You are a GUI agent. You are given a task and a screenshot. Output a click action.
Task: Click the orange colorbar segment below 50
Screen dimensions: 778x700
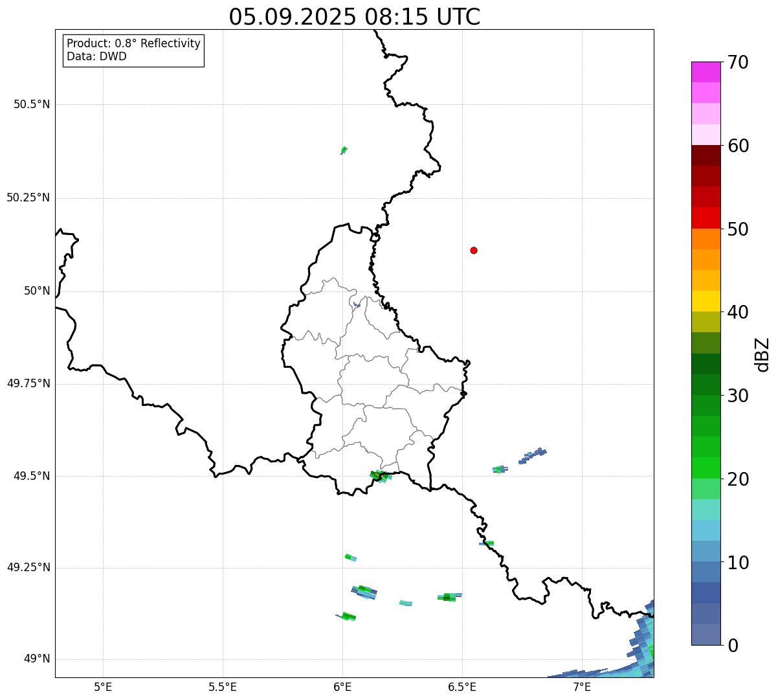click(706, 239)
